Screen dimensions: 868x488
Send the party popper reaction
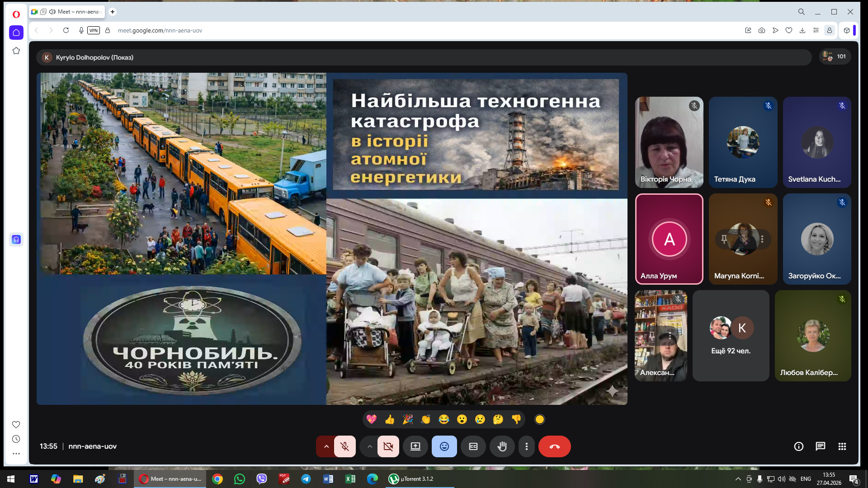(408, 419)
